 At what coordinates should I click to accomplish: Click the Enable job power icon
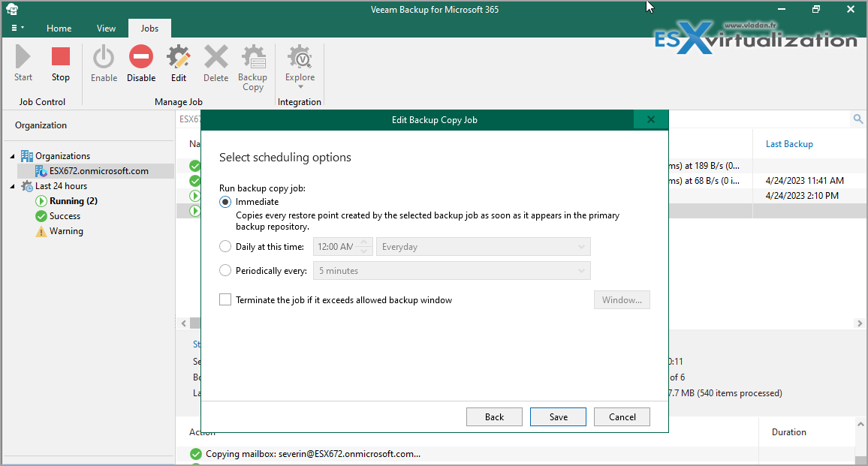coord(104,58)
